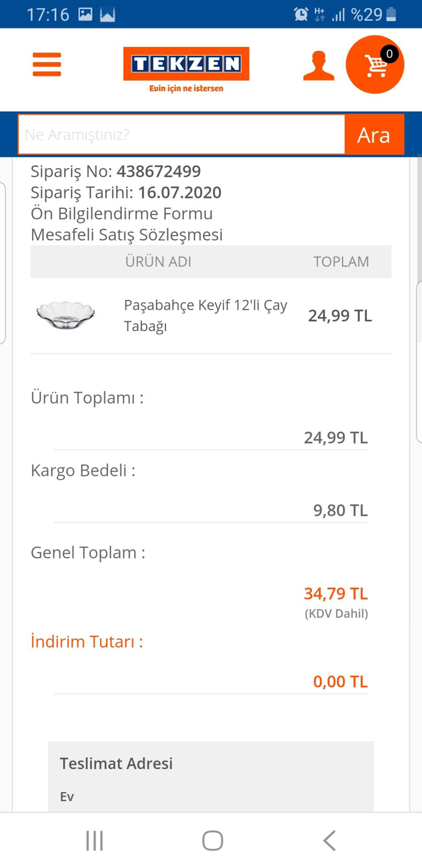Tap the cart item count badge
This screenshot has width=422, height=868.
(389, 54)
